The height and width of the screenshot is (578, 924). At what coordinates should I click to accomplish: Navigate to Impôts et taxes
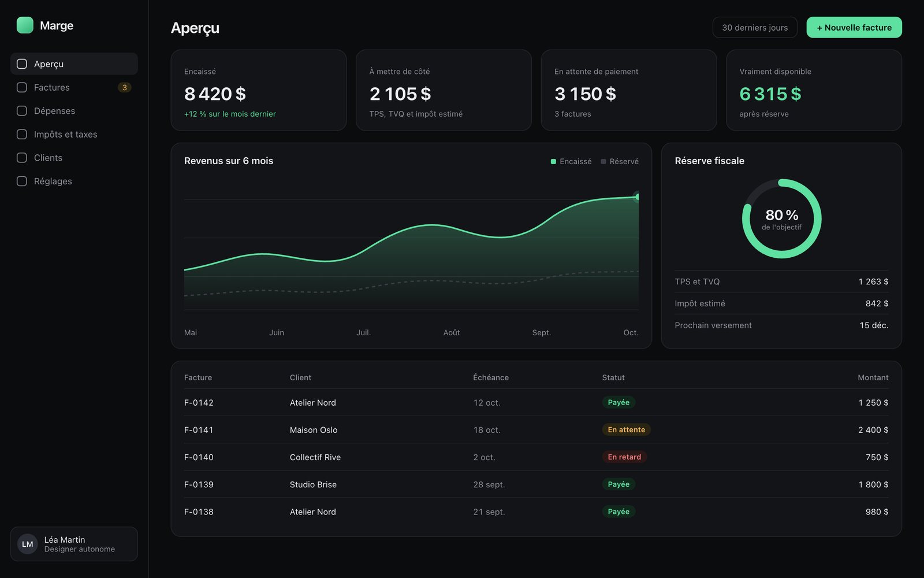click(74, 134)
